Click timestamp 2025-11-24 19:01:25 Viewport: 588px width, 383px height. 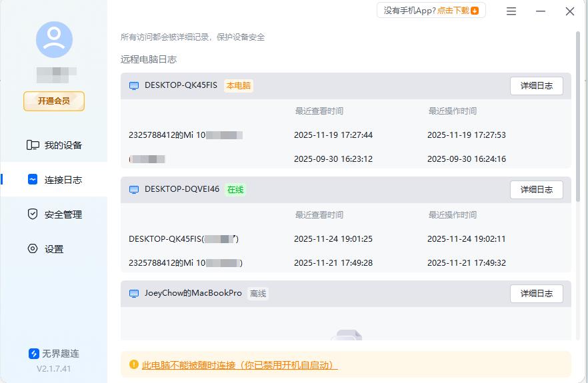point(333,238)
